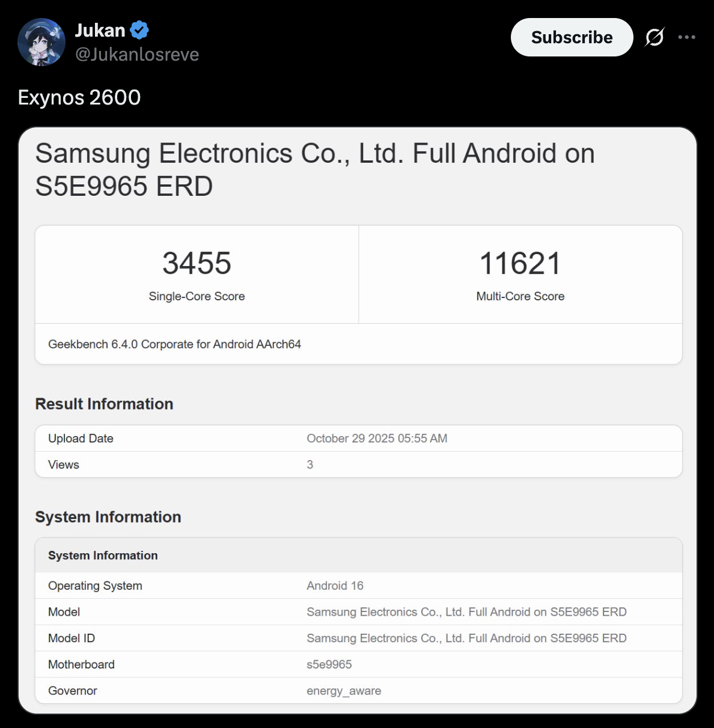Click the Single-Core Score 3455 area
This screenshot has width=714, height=728.
tap(197, 273)
